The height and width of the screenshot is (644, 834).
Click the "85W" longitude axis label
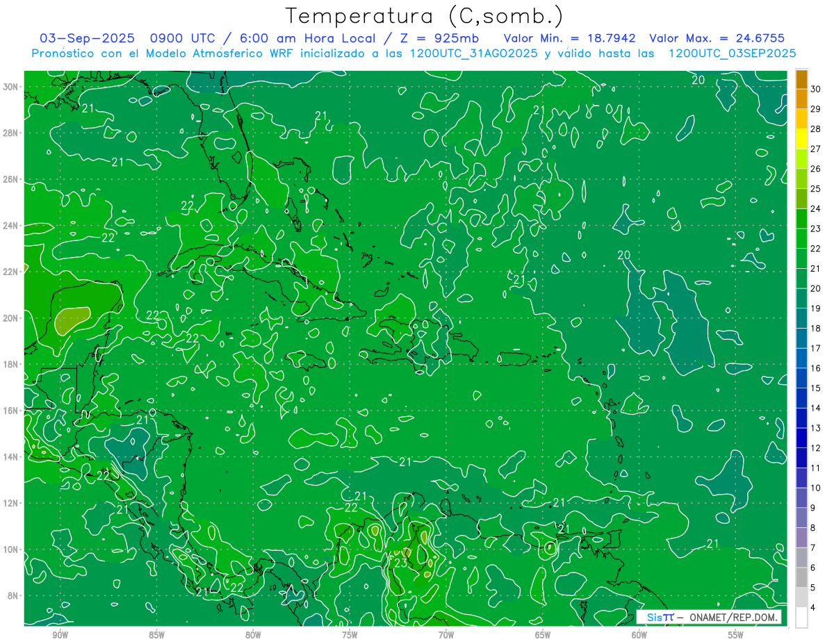click(x=156, y=634)
